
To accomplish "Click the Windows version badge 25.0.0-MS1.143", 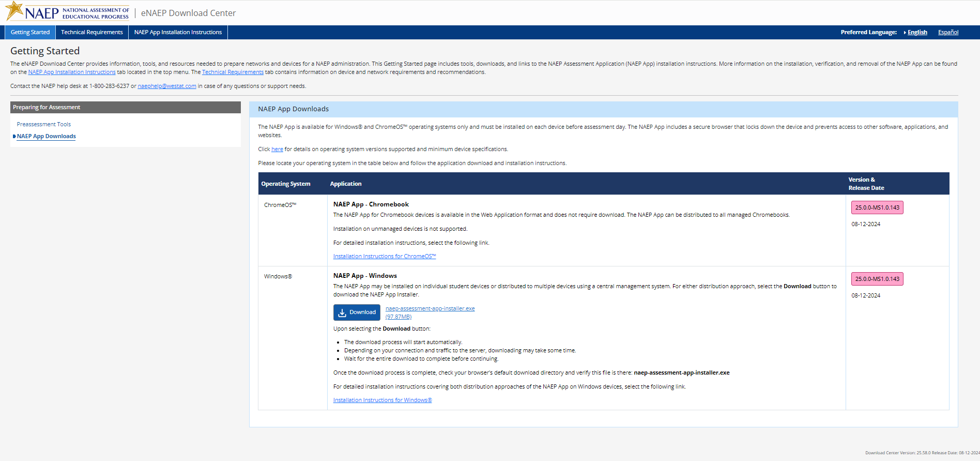I will 877,279.
